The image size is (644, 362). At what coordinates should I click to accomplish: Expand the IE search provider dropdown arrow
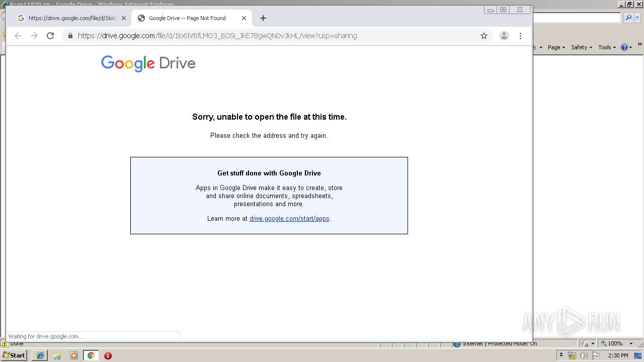click(x=637, y=18)
